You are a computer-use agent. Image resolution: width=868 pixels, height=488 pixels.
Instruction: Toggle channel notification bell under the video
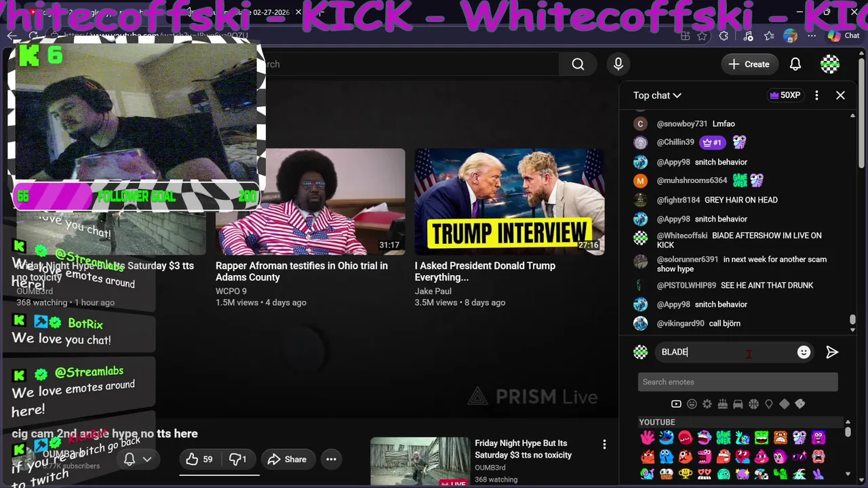[x=130, y=460]
